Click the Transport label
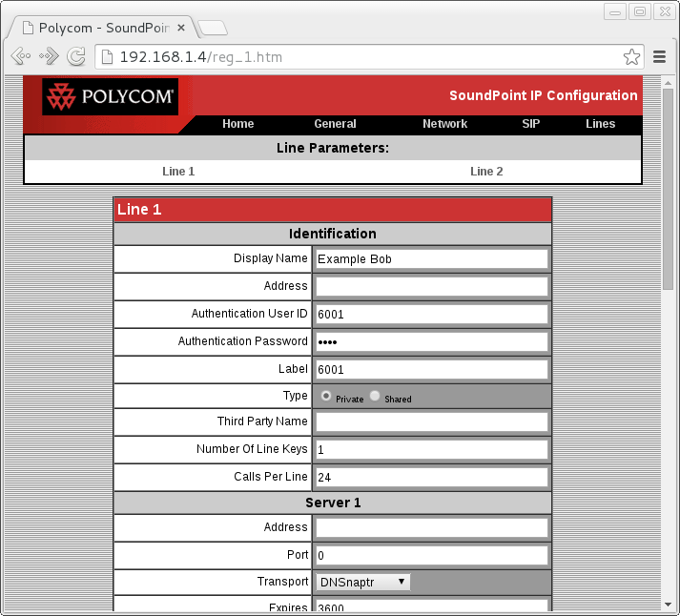 click(x=282, y=582)
